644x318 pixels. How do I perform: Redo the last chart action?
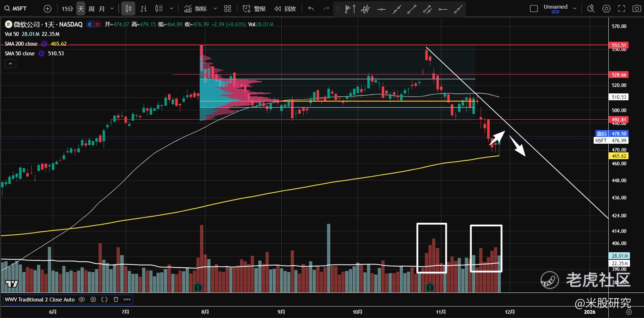click(x=326, y=9)
